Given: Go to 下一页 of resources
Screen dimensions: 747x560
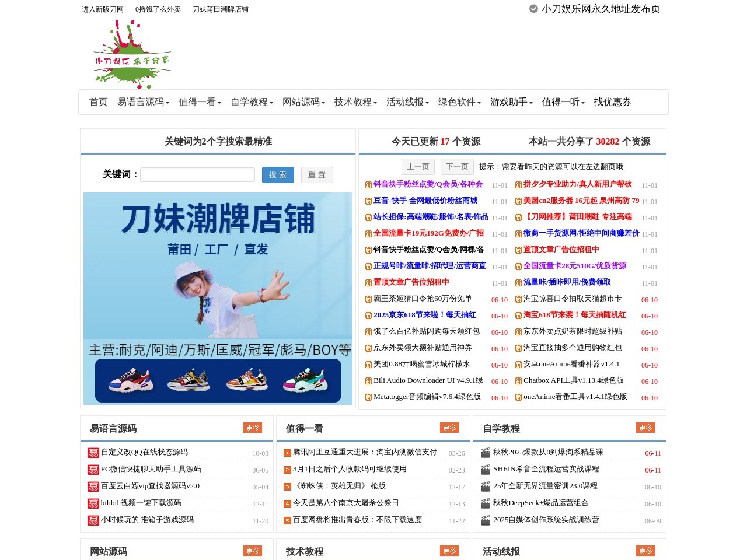Looking at the screenshot, I should click(457, 167).
